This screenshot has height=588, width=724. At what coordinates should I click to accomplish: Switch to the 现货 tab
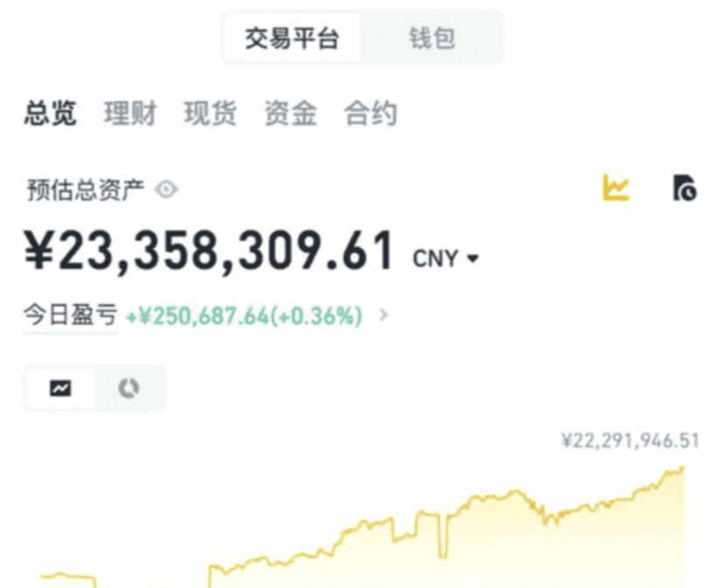point(210,114)
